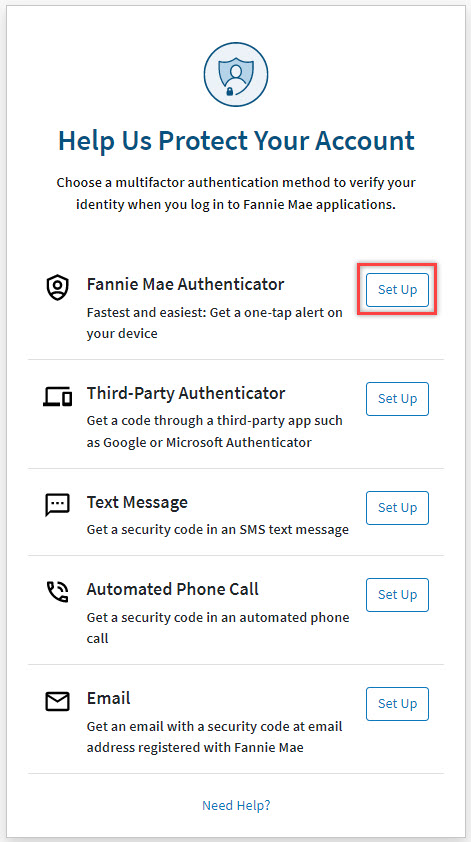The height and width of the screenshot is (842, 471).
Task: Click the Automated Phone Call phone icon
Action: tap(57, 592)
